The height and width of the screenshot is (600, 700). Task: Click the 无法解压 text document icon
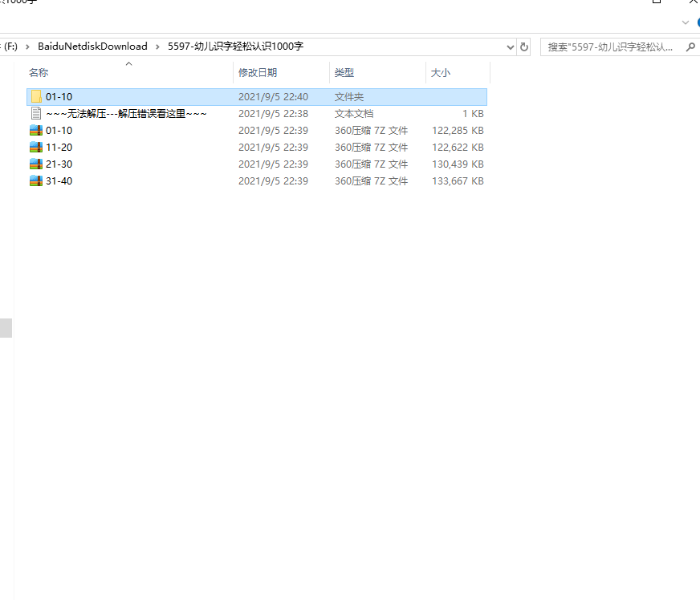coord(35,114)
